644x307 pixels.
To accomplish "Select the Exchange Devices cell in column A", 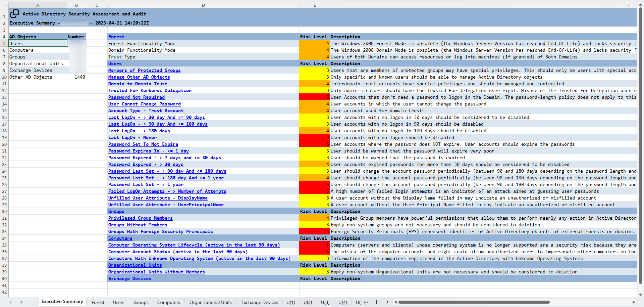I will [x=38, y=70].
